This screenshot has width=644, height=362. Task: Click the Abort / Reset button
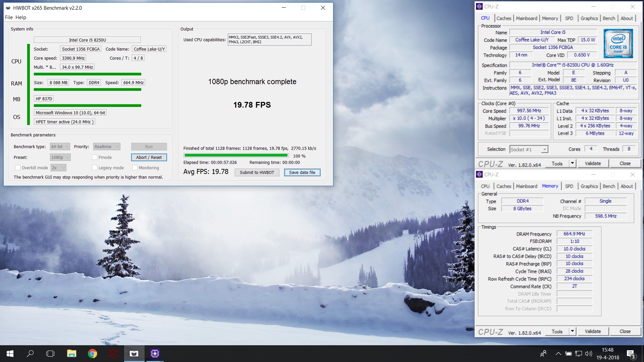(149, 157)
